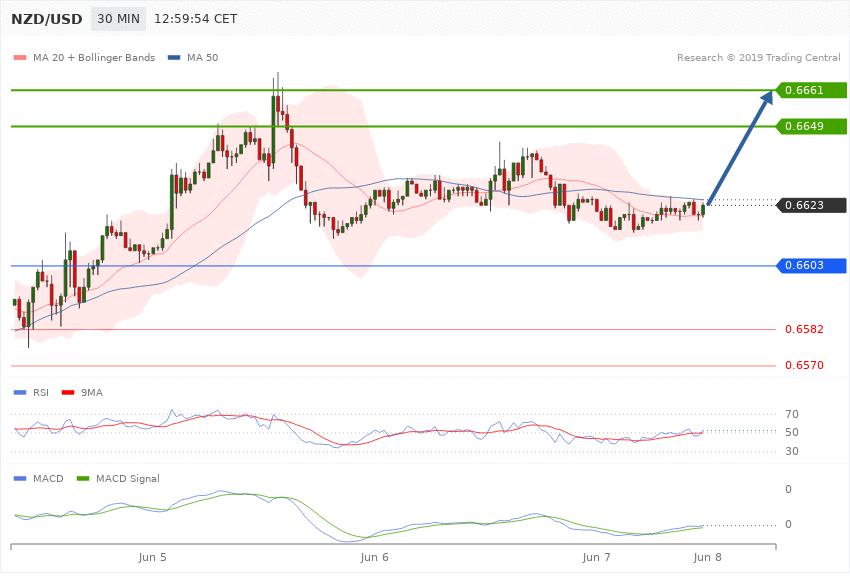
Task: Click the Jun 8 date axis label
Action: [707, 557]
